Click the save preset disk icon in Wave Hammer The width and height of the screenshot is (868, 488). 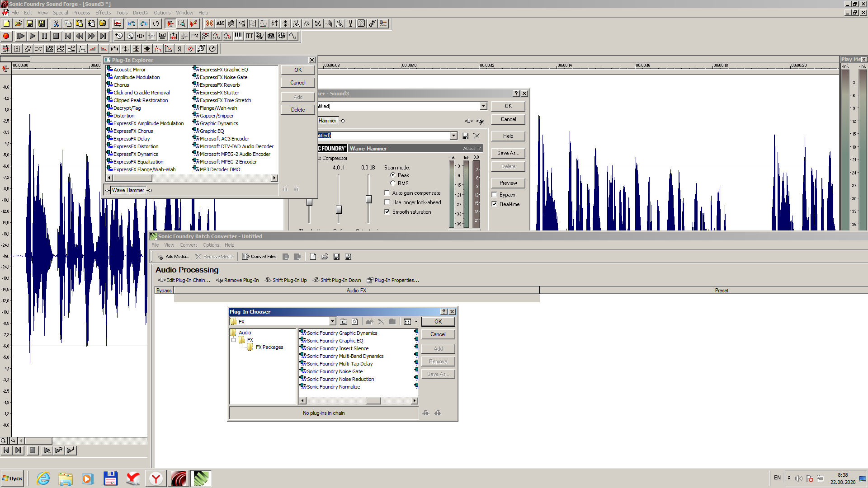(x=465, y=136)
